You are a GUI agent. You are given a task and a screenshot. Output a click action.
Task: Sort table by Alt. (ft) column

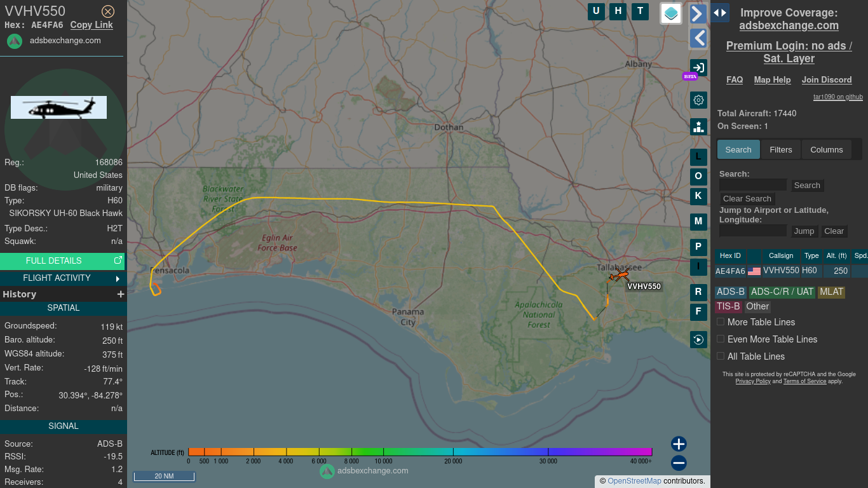point(836,256)
